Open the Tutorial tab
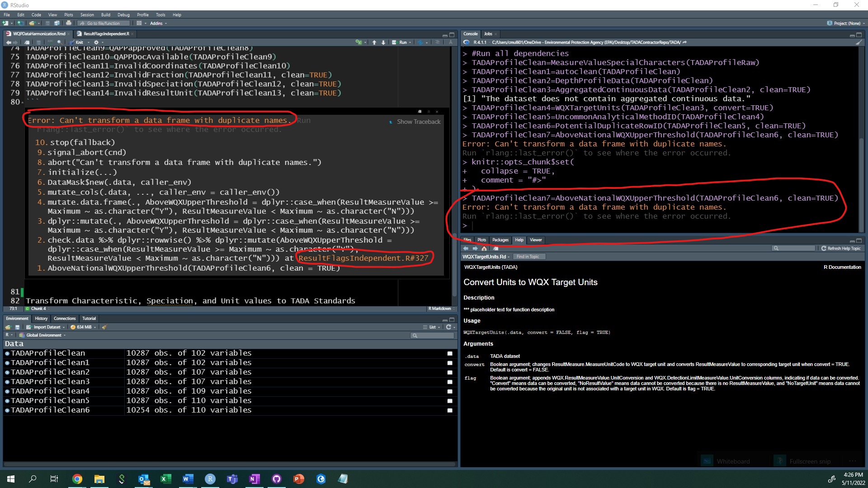868x488 pixels. 89,319
